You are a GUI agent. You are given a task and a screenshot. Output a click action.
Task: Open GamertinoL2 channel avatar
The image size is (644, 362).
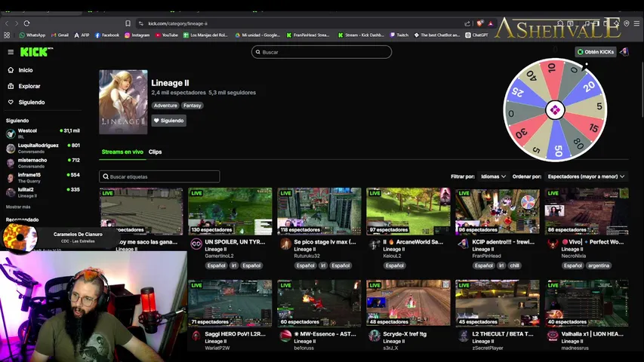tap(196, 244)
